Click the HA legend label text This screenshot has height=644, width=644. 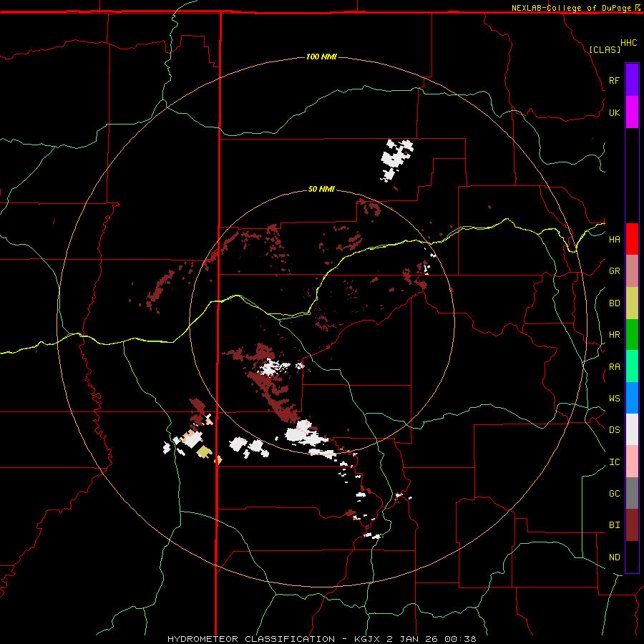point(614,240)
